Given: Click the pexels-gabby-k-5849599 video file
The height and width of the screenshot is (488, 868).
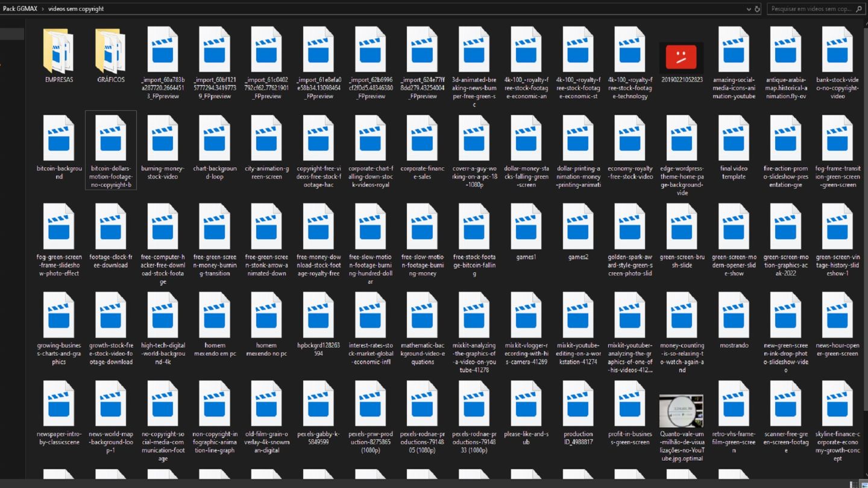Looking at the screenshot, I should coord(318,413).
